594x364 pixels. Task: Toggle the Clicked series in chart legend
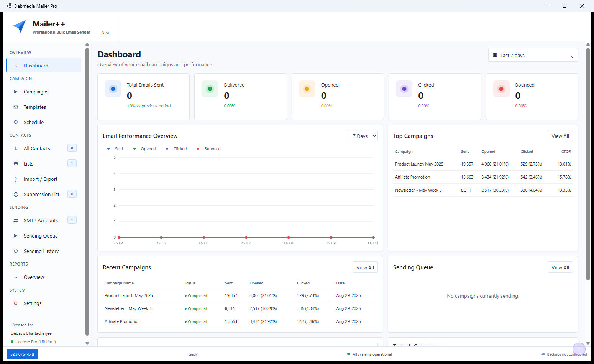(176, 149)
